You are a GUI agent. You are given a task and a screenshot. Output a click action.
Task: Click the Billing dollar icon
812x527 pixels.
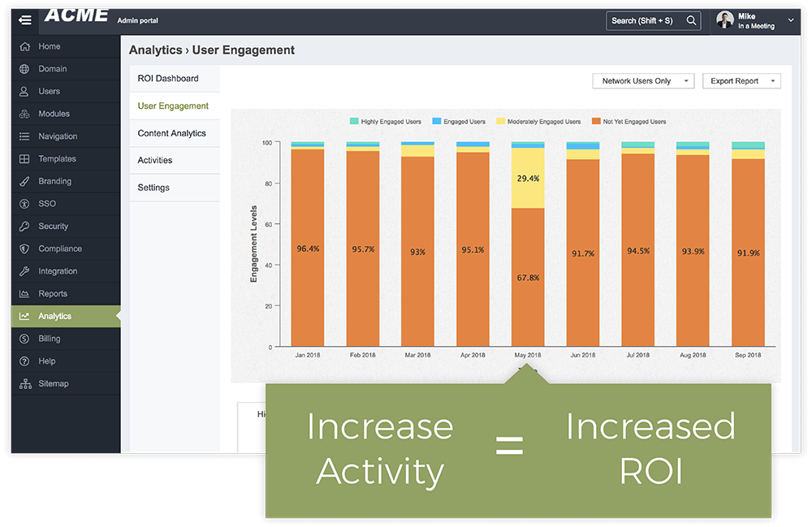point(24,339)
